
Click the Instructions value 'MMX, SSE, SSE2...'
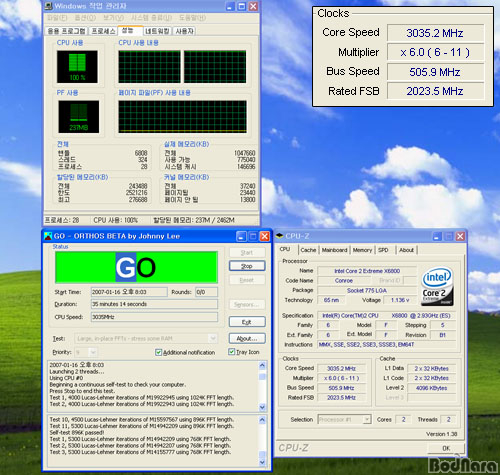pos(387,344)
